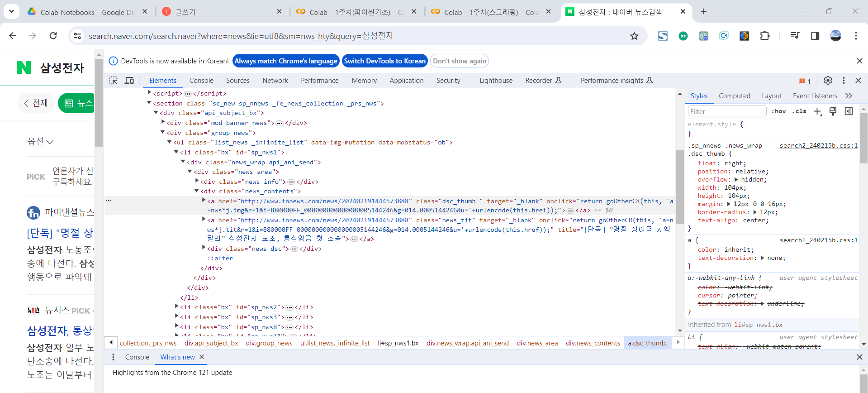Click the Styles filter input field
This screenshot has width=868, height=393.
[726, 111]
